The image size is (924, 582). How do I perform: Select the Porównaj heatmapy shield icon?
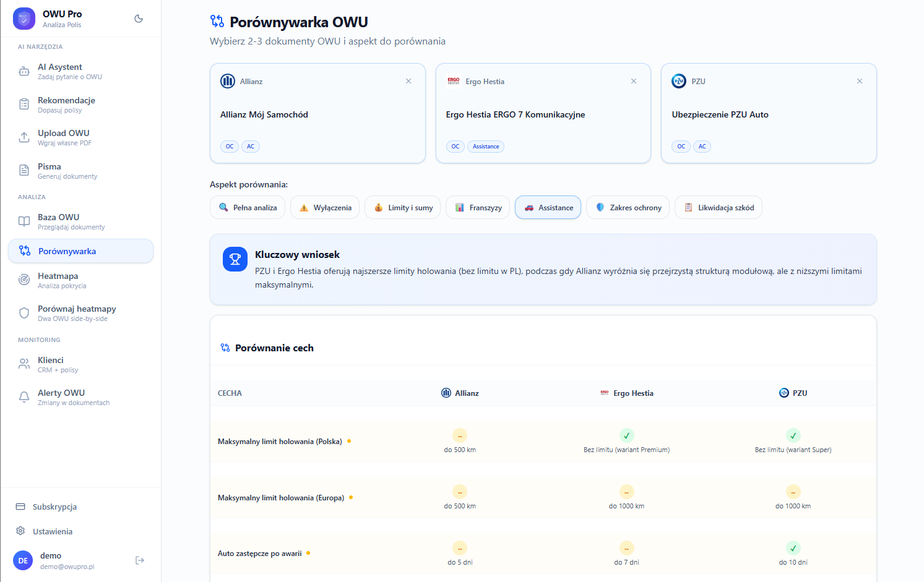(x=24, y=312)
